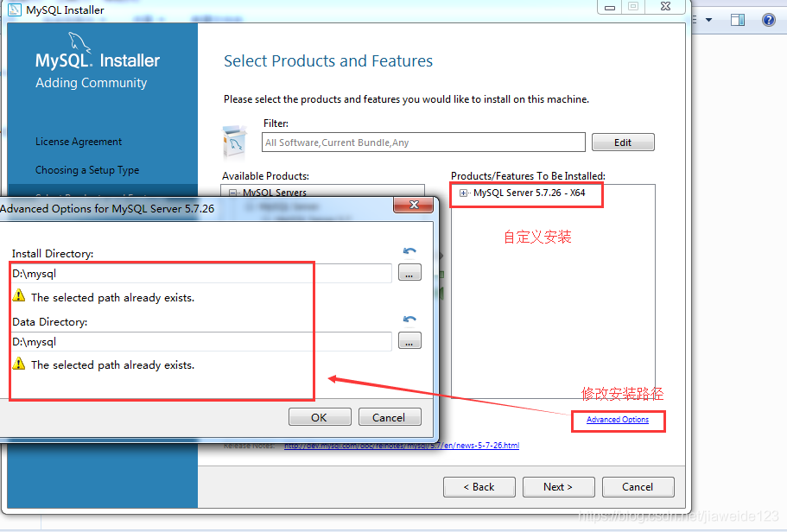Image resolution: width=787 pixels, height=532 pixels.
Task: Edit the product filter
Action: point(623,142)
